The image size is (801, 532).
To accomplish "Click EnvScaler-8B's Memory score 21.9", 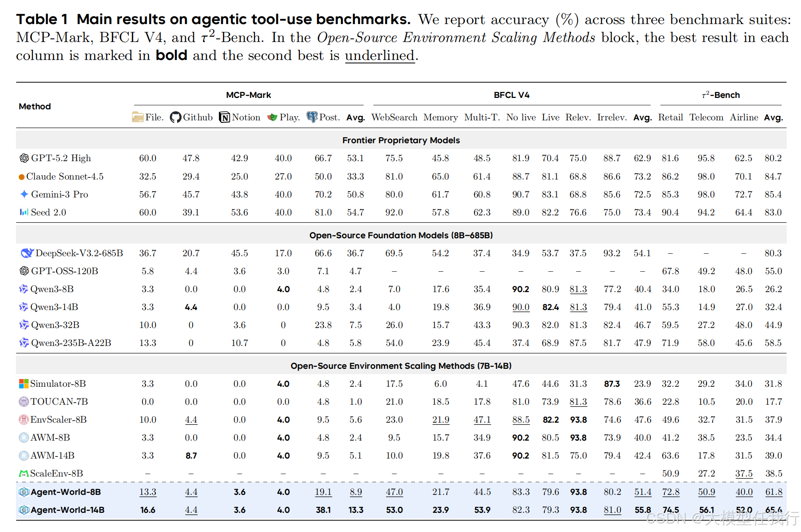I will [x=441, y=420].
